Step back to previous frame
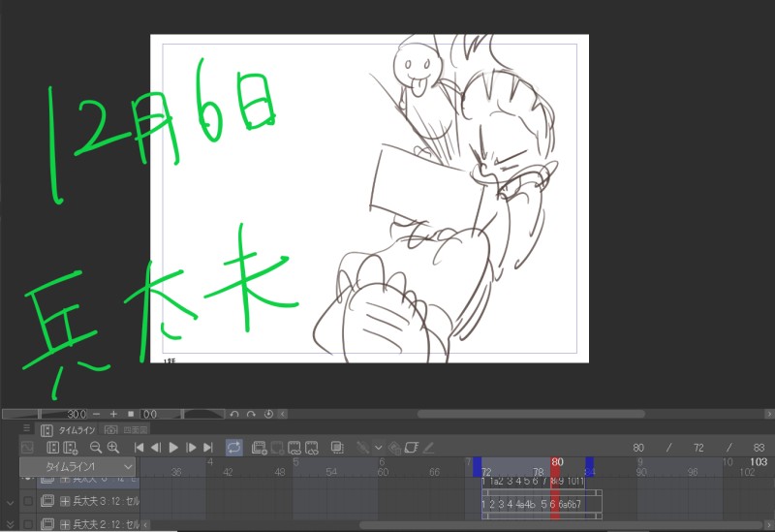The image size is (775, 532). (156, 448)
